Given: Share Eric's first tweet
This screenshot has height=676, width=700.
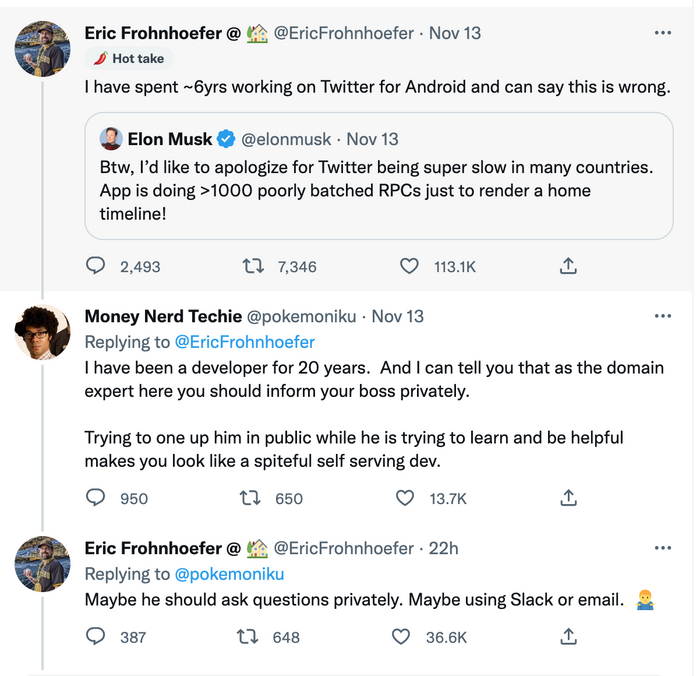Looking at the screenshot, I should tap(567, 266).
